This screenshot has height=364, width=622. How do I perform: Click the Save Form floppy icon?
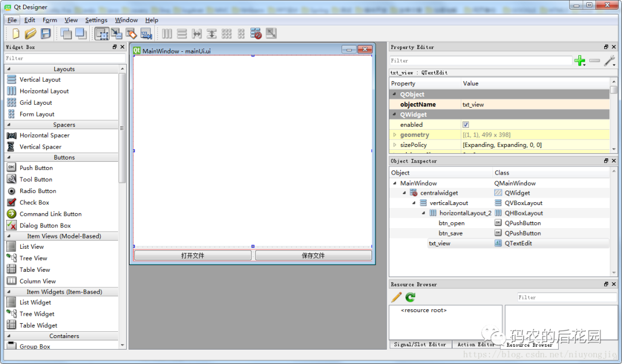[x=45, y=34]
